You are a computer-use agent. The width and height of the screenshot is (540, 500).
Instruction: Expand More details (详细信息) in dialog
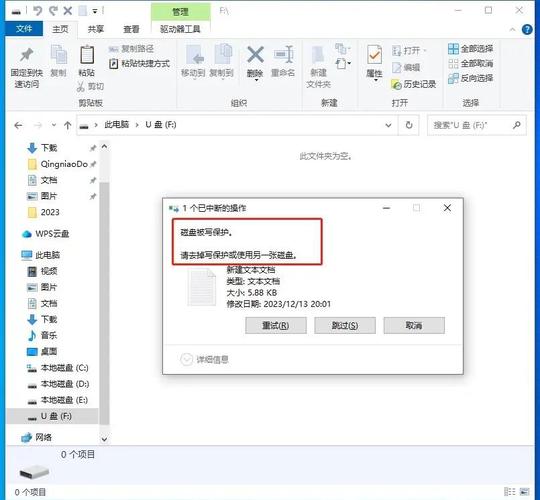(204, 360)
